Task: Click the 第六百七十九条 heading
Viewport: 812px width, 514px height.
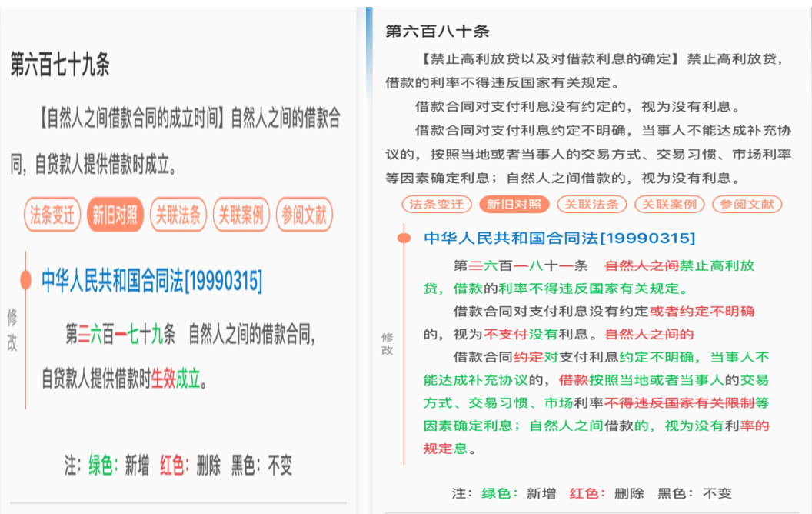Action: coord(60,65)
